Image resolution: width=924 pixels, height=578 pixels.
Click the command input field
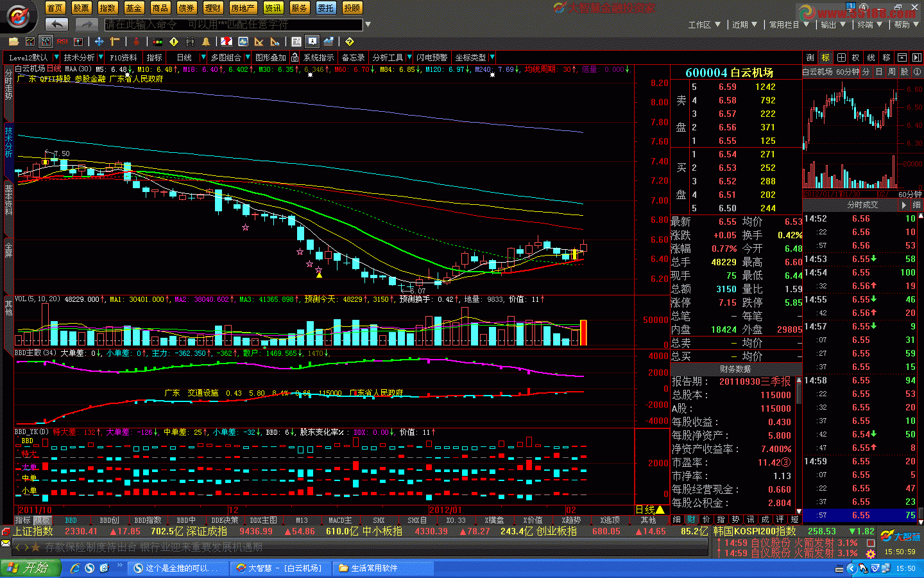(234, 24)
